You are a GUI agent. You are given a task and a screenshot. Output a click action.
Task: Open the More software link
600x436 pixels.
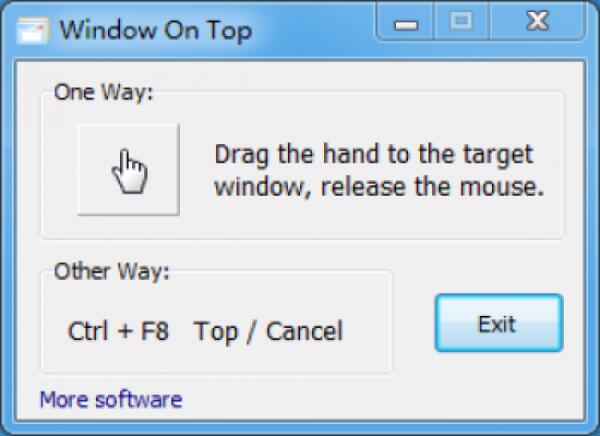pyautogui.click(x=111, y=400)
